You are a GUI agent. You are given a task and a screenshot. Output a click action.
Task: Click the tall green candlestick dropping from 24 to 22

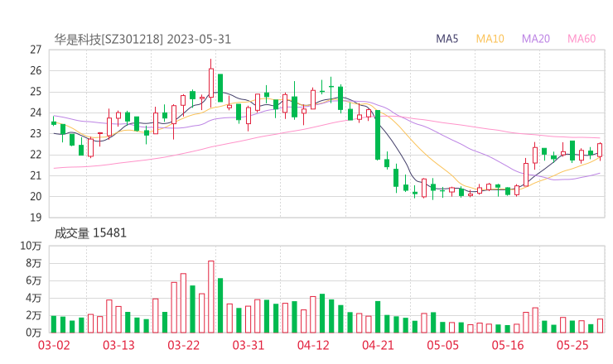click(378, 135)
